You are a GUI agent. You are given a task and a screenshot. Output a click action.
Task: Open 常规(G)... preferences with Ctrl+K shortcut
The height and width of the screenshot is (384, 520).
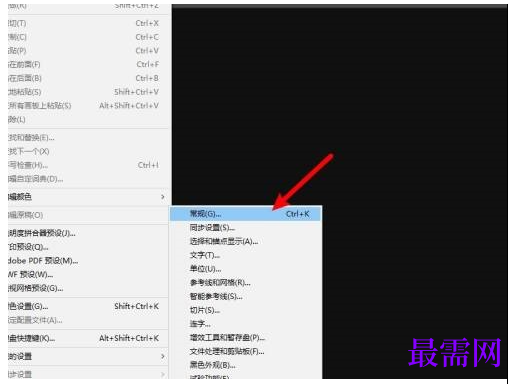246,214
